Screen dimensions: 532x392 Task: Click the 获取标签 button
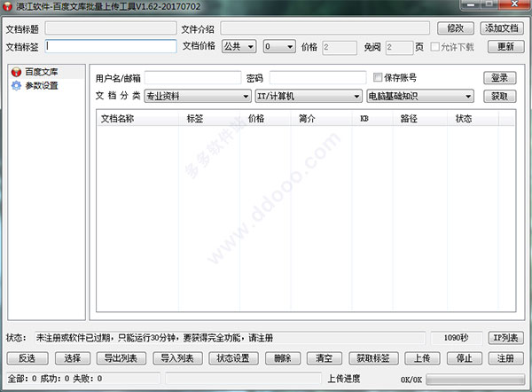pyautogui.click(x=373, y=358)
